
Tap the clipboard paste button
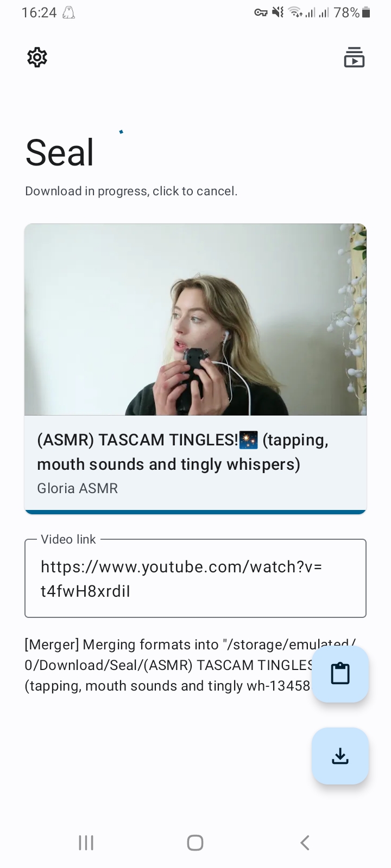click(340, 674)
